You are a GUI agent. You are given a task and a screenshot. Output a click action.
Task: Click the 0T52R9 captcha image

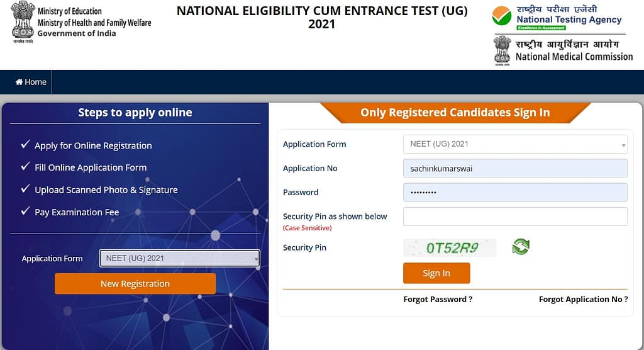pos(450,247)
